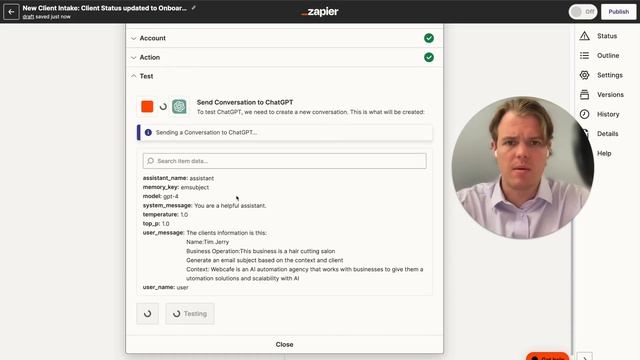Click the draft link under the title
Image resolution: width=640 pixels, height=360 pixels.
pos(28,17)
